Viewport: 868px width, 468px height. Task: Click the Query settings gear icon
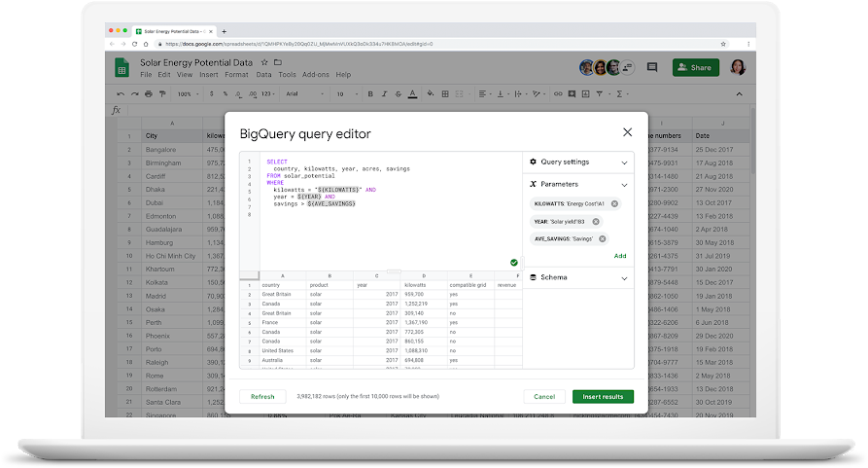pyautogui.click(x=533, y=162)
